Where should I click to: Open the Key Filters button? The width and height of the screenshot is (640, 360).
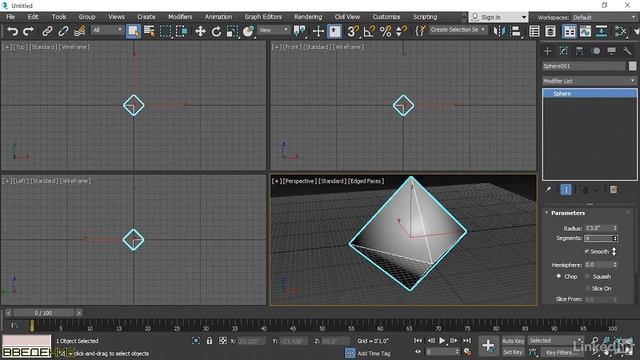[x=562, y=352]
